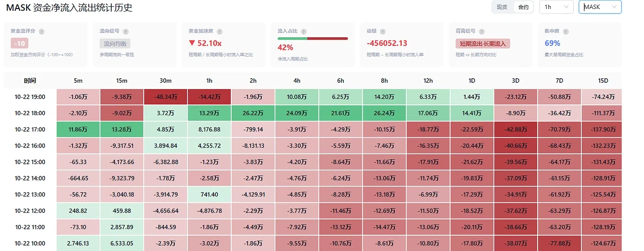Switch to the 现货 spot tab
This screenshot has height=251, width=644.
click(502, 7)
